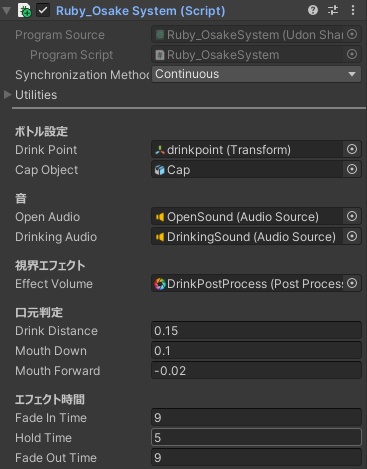Click the Udon script icon in header
This screenshot has width=367, height=469.
25,10
